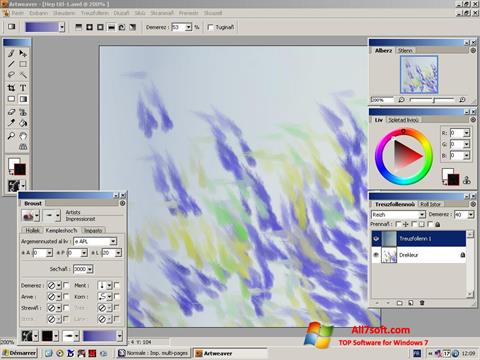This screenshot has width=480, height=360.
Task: Select the Hand pan tool
Action: (x=23, y=136)
